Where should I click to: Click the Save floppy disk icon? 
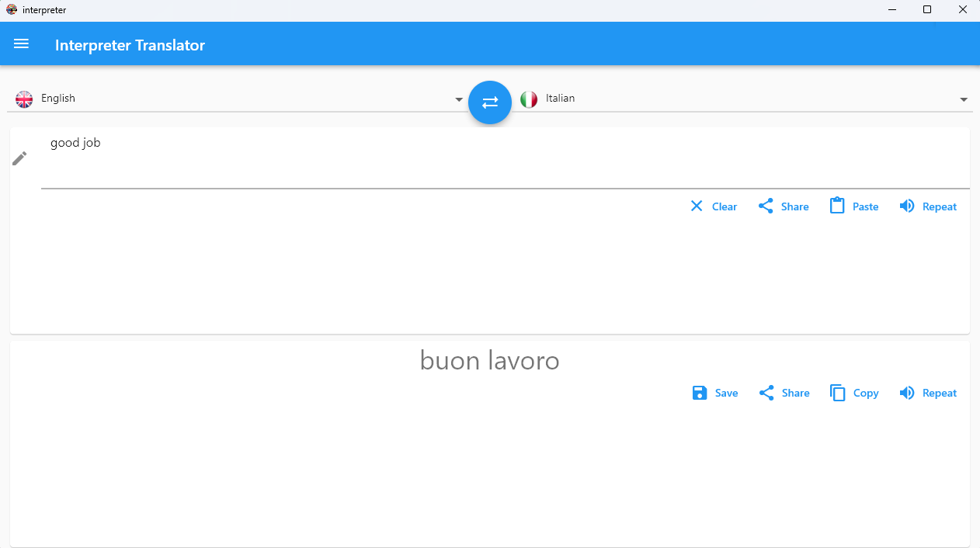700,393
